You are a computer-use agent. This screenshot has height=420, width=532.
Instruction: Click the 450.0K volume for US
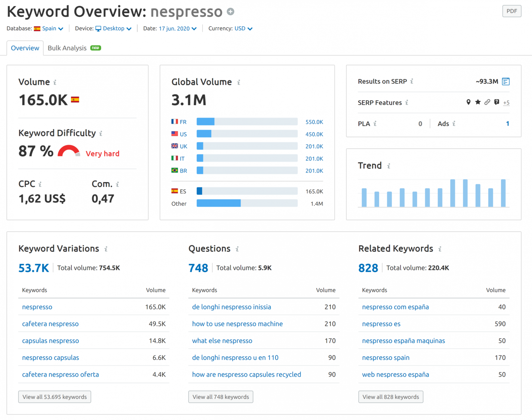click(314, 134)
